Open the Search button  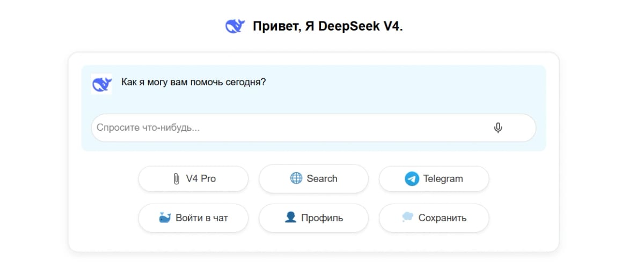tap(313, 179)
